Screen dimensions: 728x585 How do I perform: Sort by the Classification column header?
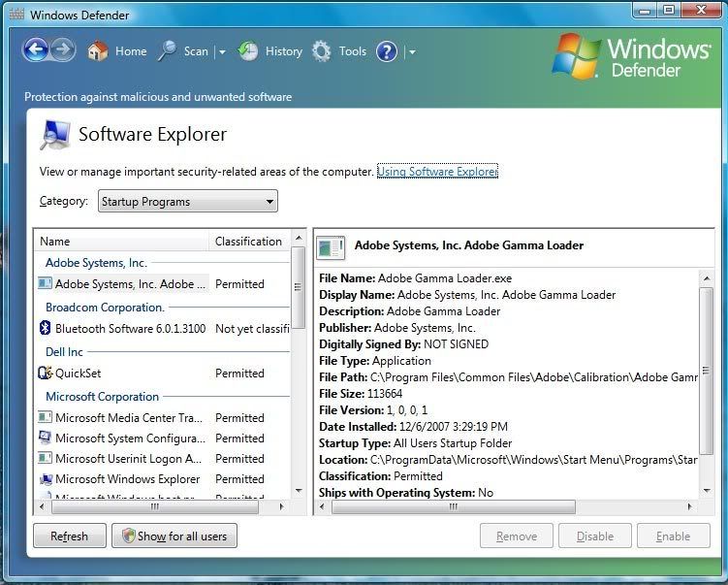pyautogui.click(x=248, y=242)
